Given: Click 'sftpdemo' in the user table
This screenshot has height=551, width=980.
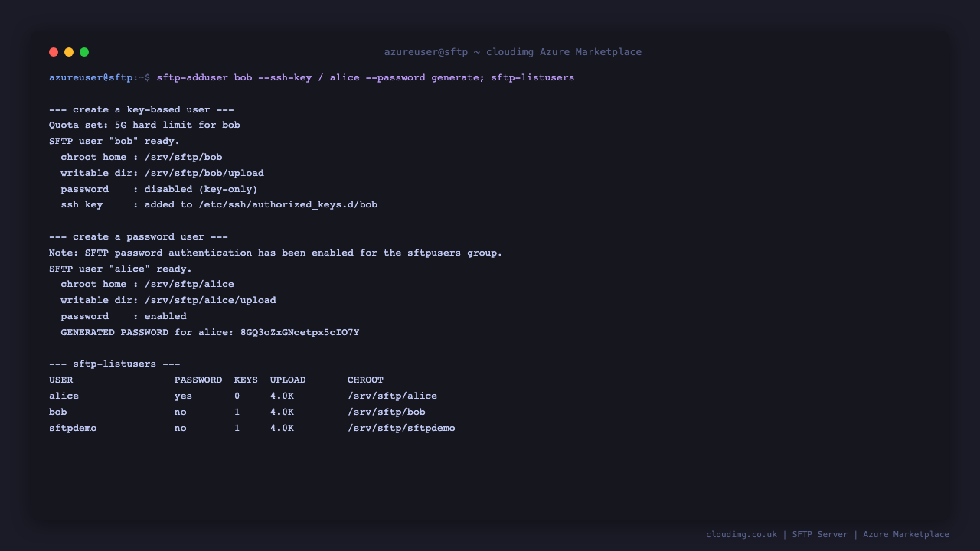Looking at the screenshot, I should click(x=73, y=428).
